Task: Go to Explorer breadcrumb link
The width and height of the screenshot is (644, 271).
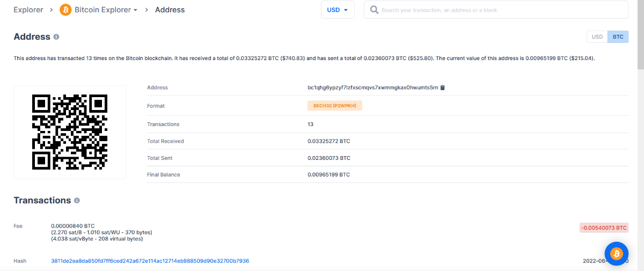Action: [x=28, y=10]
